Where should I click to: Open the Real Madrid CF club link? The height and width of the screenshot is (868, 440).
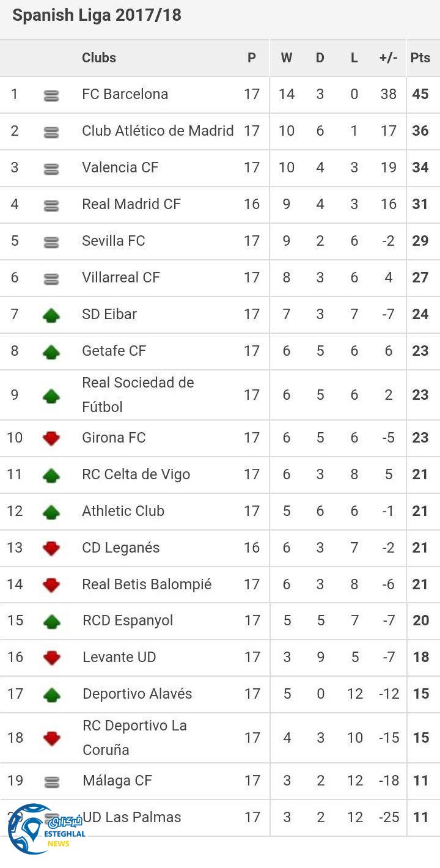tap(131, 204)
